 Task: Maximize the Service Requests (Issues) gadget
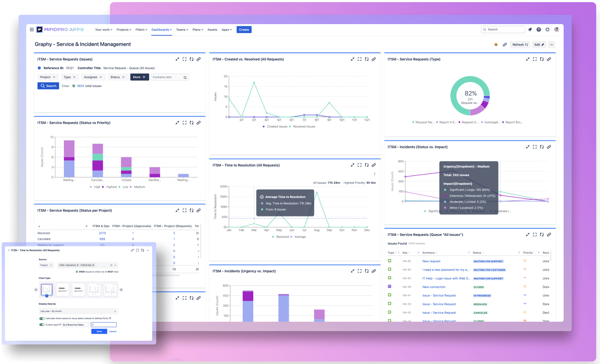184,59
